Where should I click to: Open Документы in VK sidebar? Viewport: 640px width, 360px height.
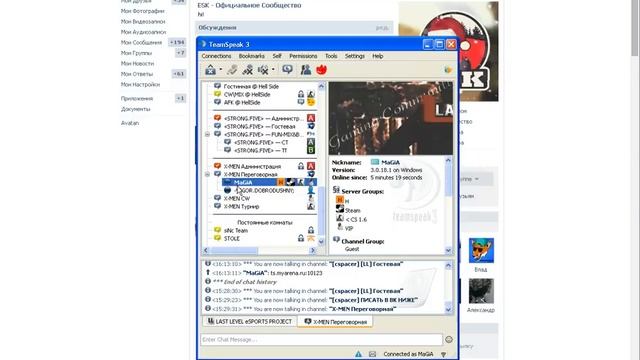(136, 109)
